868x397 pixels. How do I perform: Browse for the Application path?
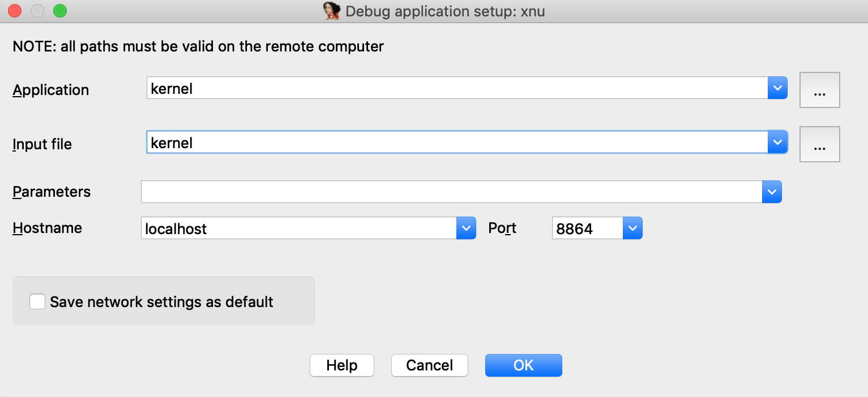click(819, 89)
